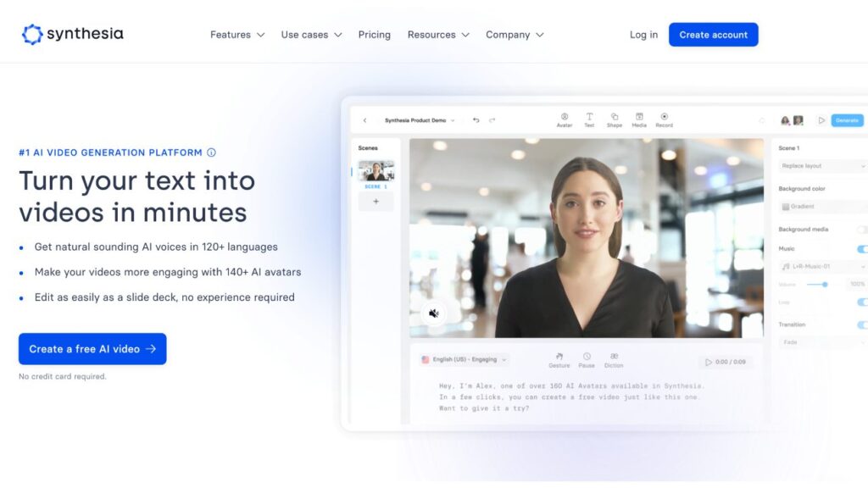Click the "Turn your text into videos" headline
Image resolution: width=868 pixels, height=488 pixels.
136,197
